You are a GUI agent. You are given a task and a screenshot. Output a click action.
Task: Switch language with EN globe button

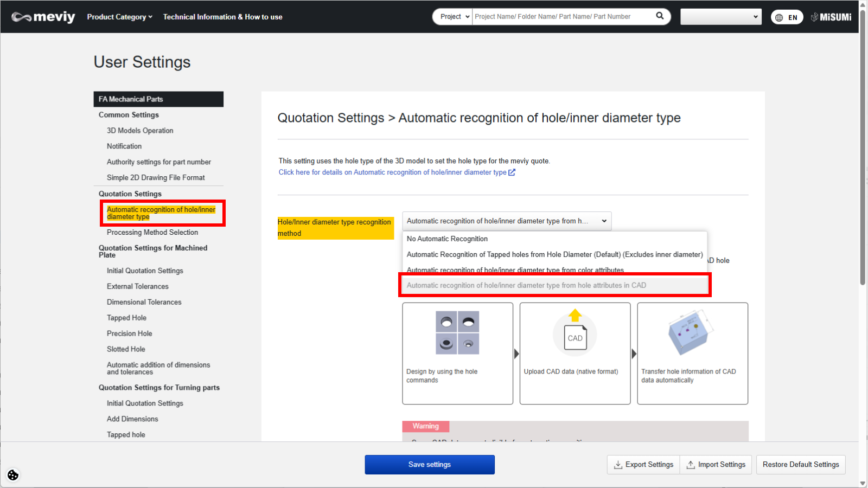(x=787, y=17)
